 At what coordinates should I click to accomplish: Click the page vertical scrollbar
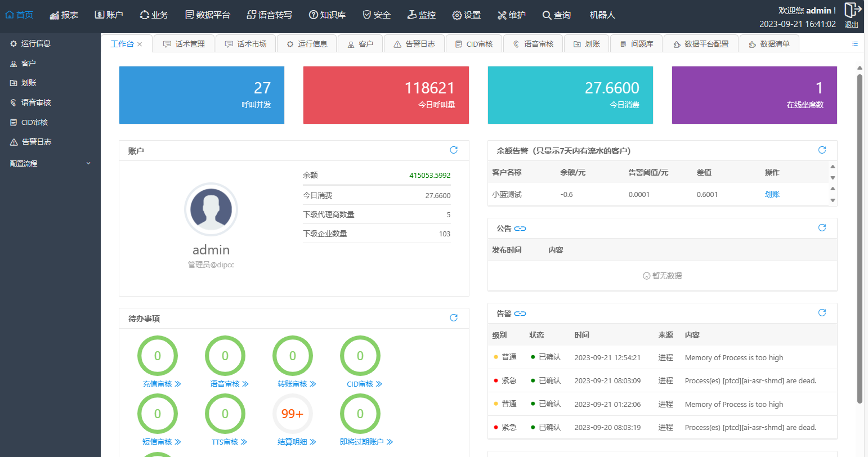860,239
